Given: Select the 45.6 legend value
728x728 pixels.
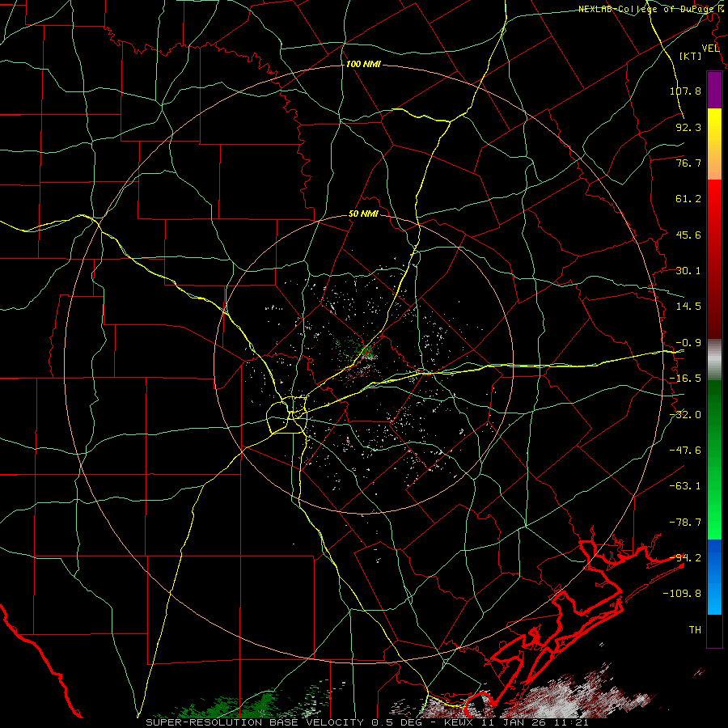Looking at the screenshot, I should [x=688, y=235].
